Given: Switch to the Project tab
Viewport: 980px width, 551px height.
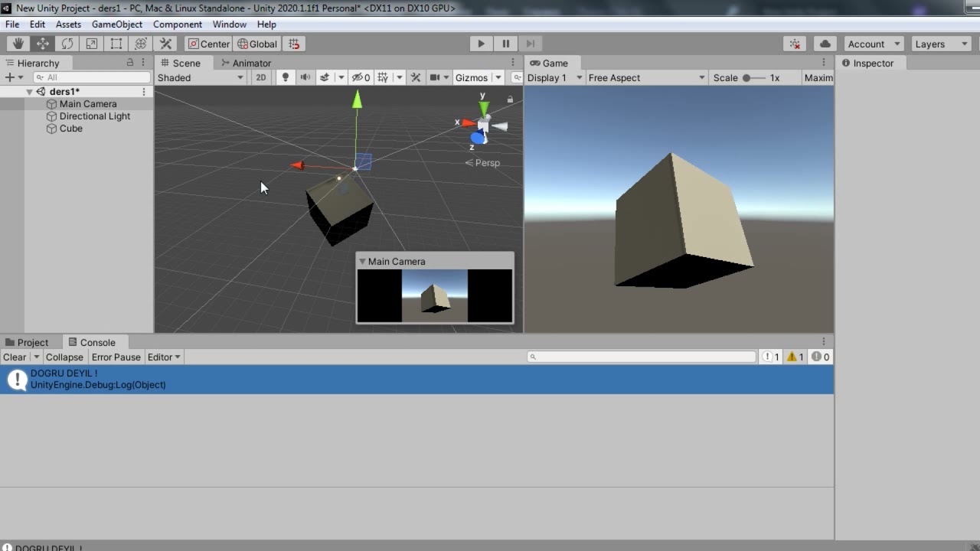Looking at the screenshot, I should click(27, 342).
